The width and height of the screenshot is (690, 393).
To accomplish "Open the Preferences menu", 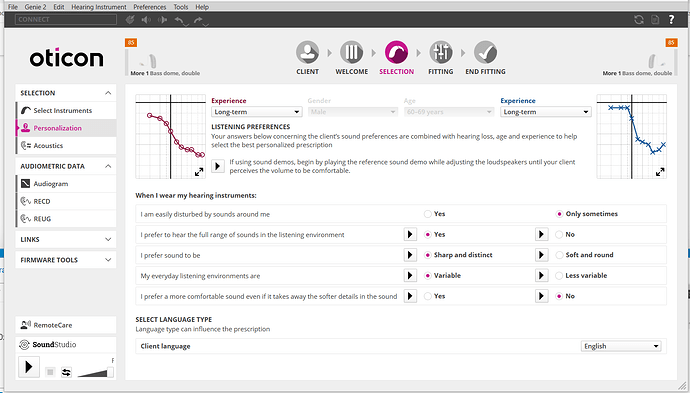I will 150,7.
